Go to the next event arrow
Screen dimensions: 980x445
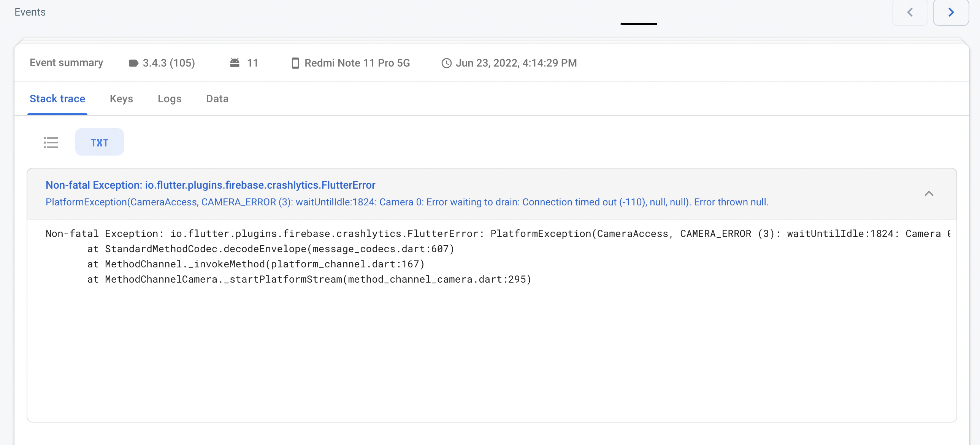click(x=951, y=12)
